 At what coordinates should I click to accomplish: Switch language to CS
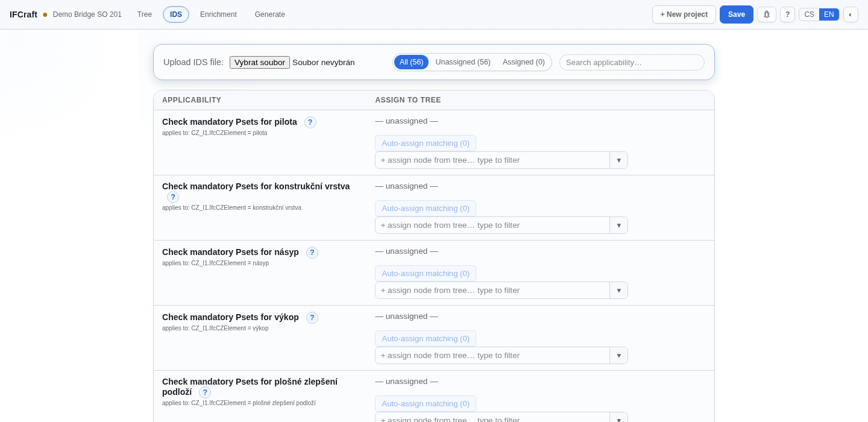(x=809, y=14)
